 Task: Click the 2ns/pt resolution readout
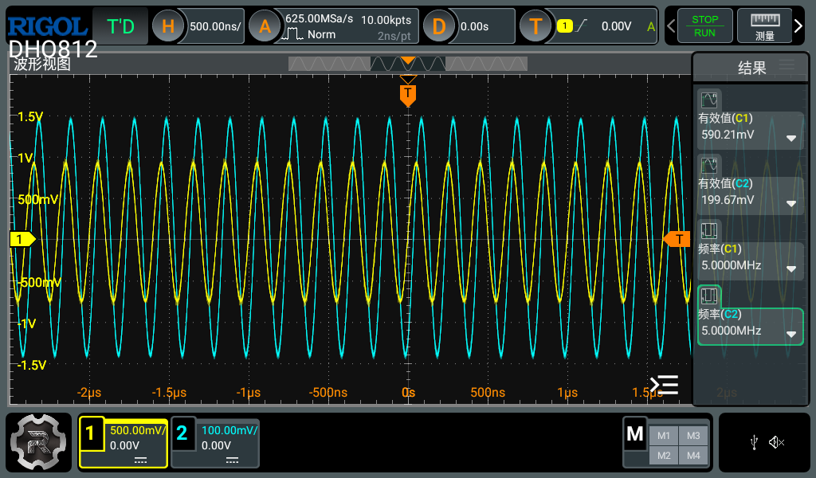click(394, 36)
